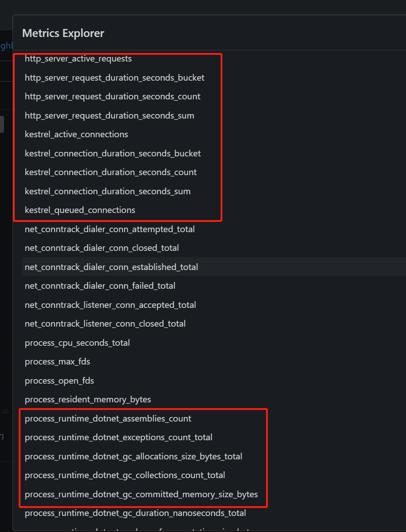406x532 pixels.
Task: Select net_conntrack_dialer_conn_closed_total entry
Action: (x=102, y=248)
